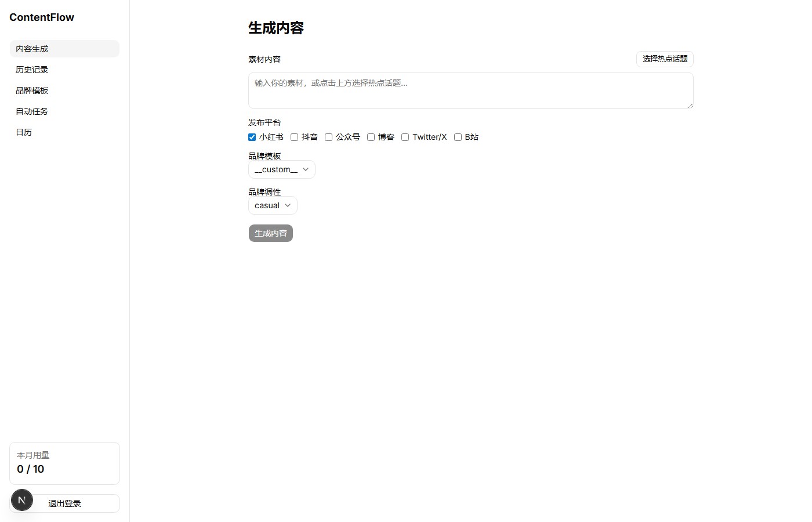Click the 品牌调性 dropdown arrow
Image resolution: width=812 pixels, height=522 pixels.
pyautogui.click(x=287, y=205)
